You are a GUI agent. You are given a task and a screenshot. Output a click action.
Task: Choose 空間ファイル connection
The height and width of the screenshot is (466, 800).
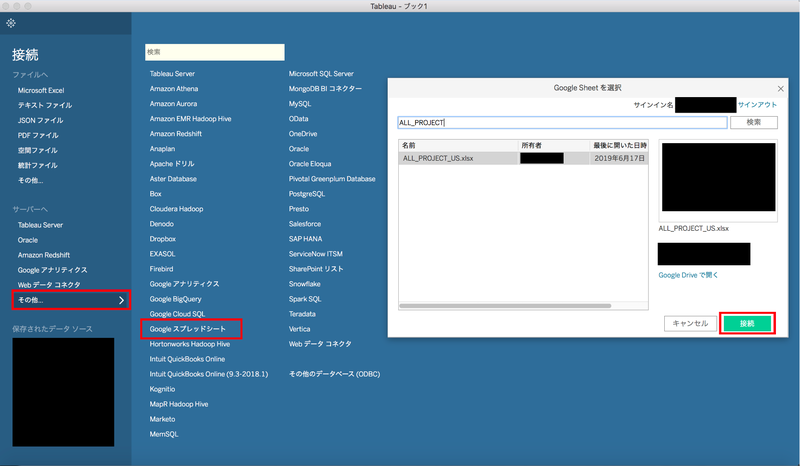pos(37,150)
